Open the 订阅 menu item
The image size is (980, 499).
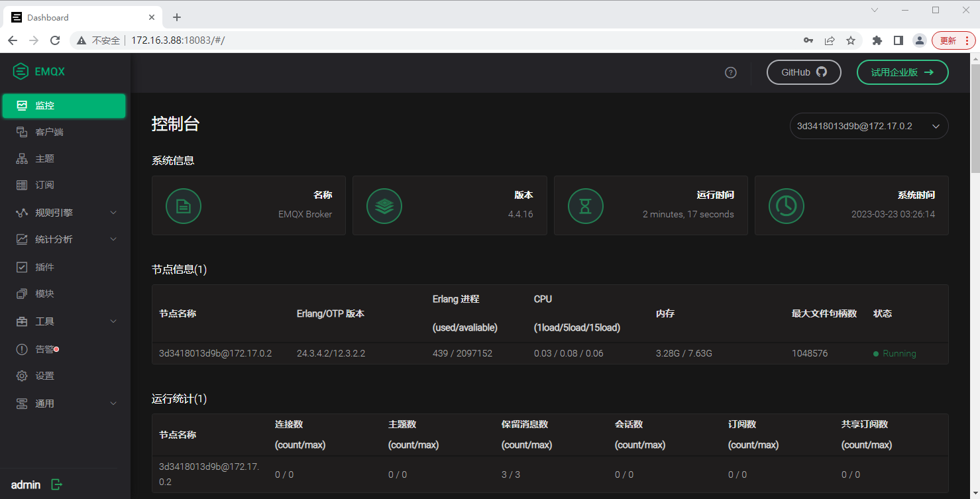click(64, 186)
